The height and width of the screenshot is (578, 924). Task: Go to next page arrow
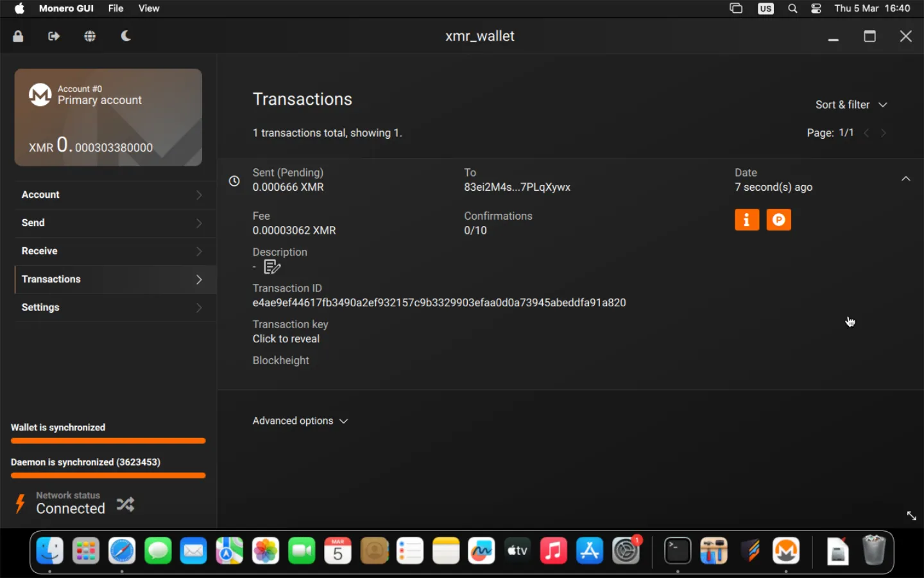(x=884, y=133)
